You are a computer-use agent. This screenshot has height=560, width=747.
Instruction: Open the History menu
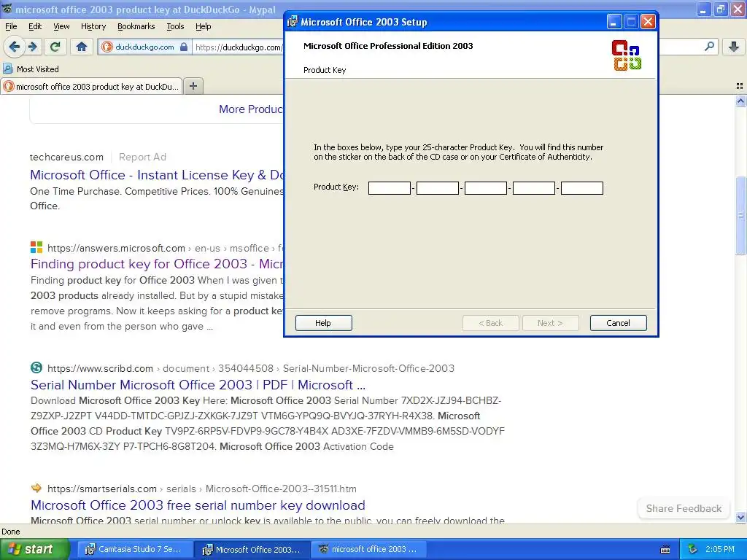[93, 26]
